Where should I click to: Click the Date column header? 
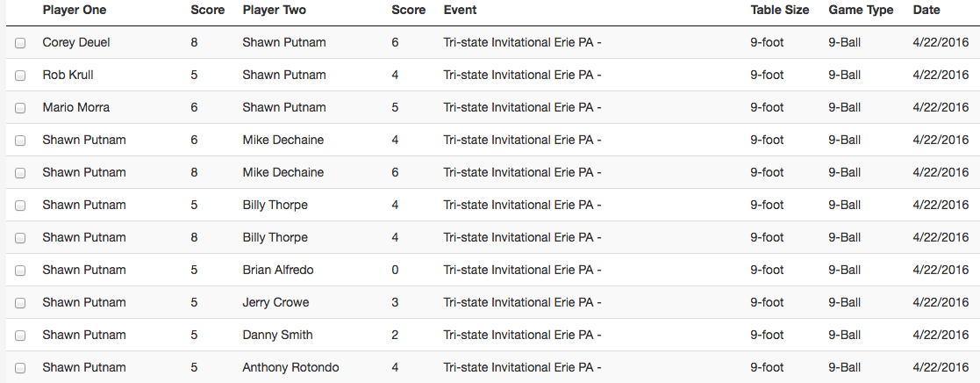tap(926, 10)
